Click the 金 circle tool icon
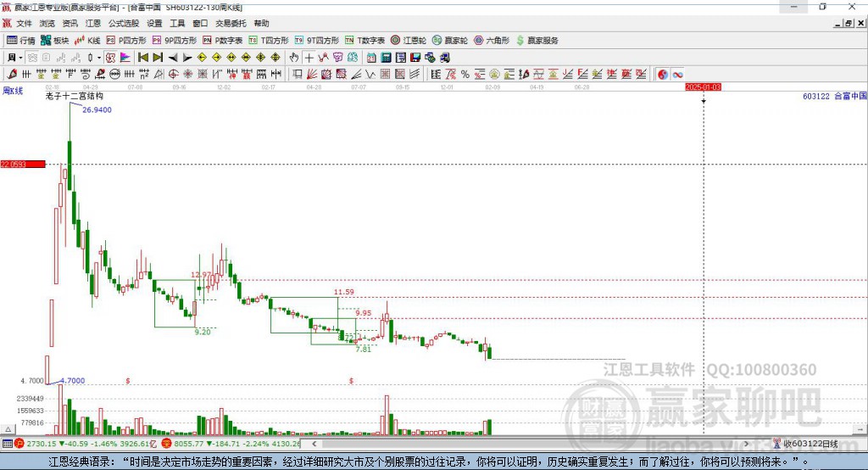 pos(494,75)
